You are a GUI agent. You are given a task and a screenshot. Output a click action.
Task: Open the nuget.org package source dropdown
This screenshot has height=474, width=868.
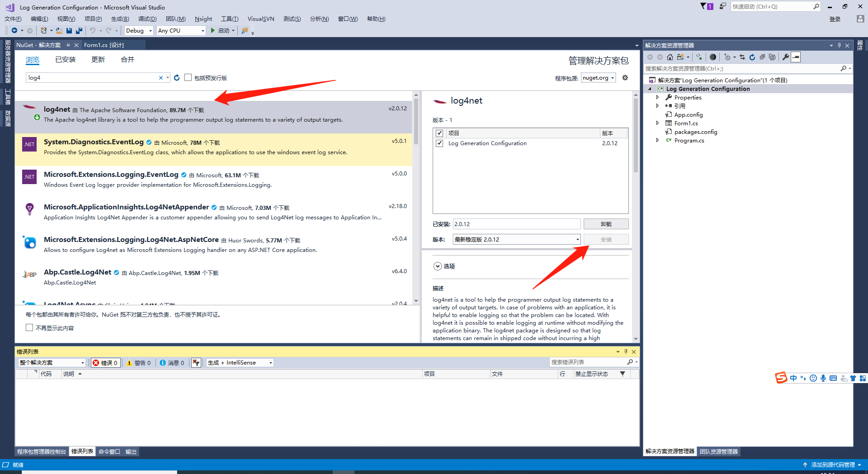coord(598,78)
